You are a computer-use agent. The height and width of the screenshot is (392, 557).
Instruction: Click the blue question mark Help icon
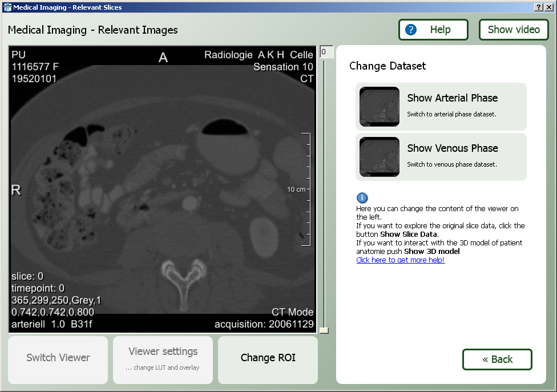[x=411, y=30]
